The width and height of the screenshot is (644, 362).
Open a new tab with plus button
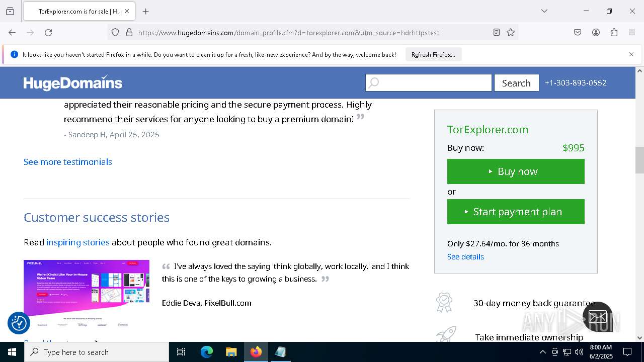point(145,11)
